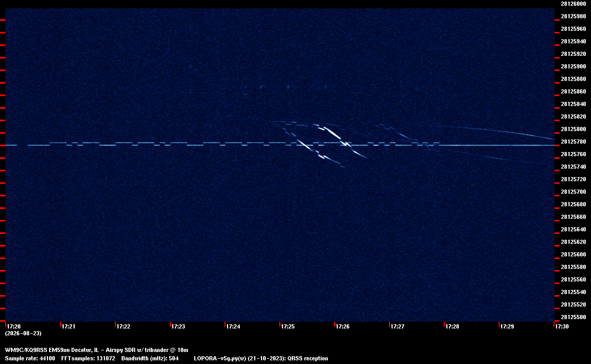This screenshot has width=591, height=364.
Task: Click frequency label 28125640
Action: pyautogui.click(x=574, y=229)
